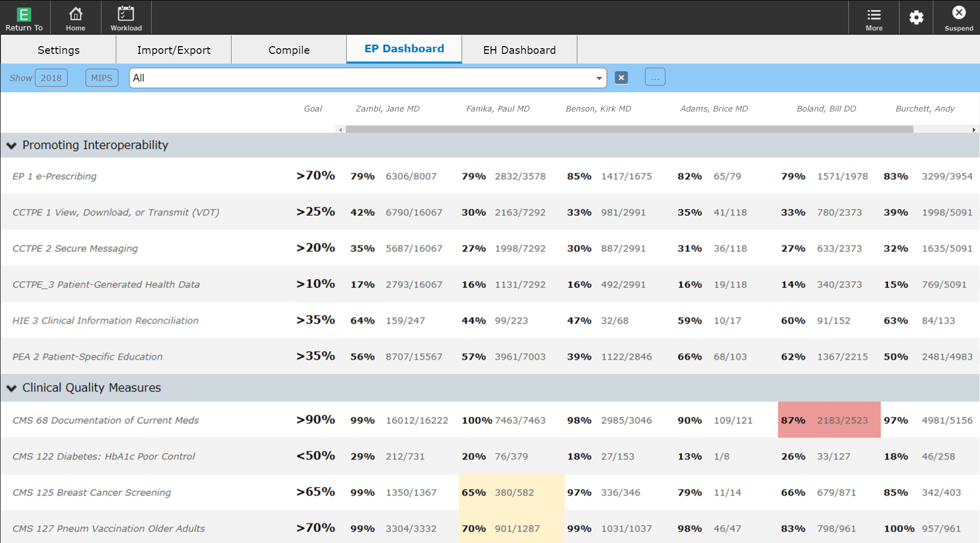The height and width of the screenshot is (543, 980).
Task: Click the scrollbar left arrow
Action: click(x=340, y=130)
